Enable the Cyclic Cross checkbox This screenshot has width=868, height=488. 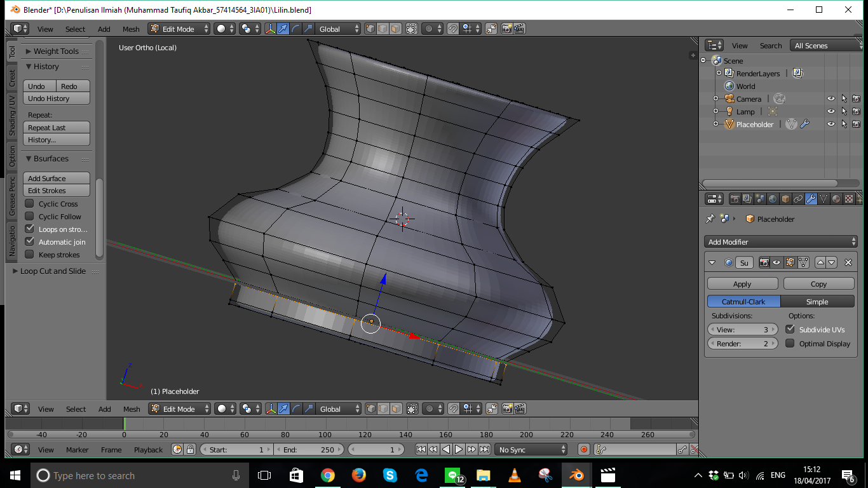29,203
